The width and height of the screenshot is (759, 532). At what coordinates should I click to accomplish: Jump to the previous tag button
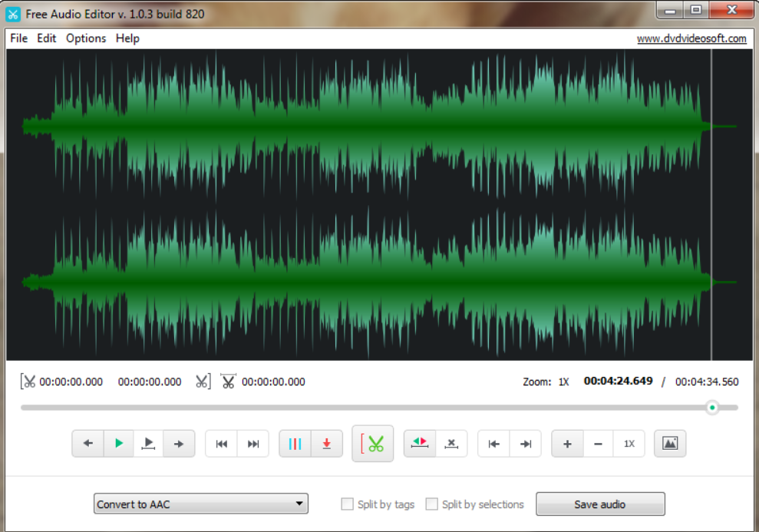tap(222, 444)
